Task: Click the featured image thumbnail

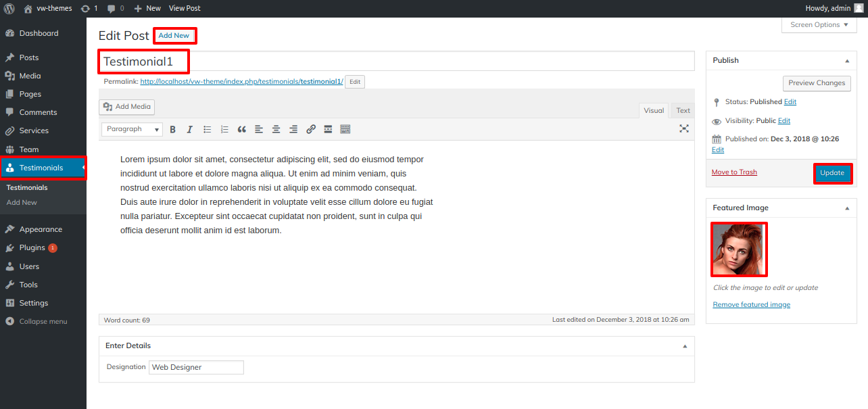Action: (739, 249)
